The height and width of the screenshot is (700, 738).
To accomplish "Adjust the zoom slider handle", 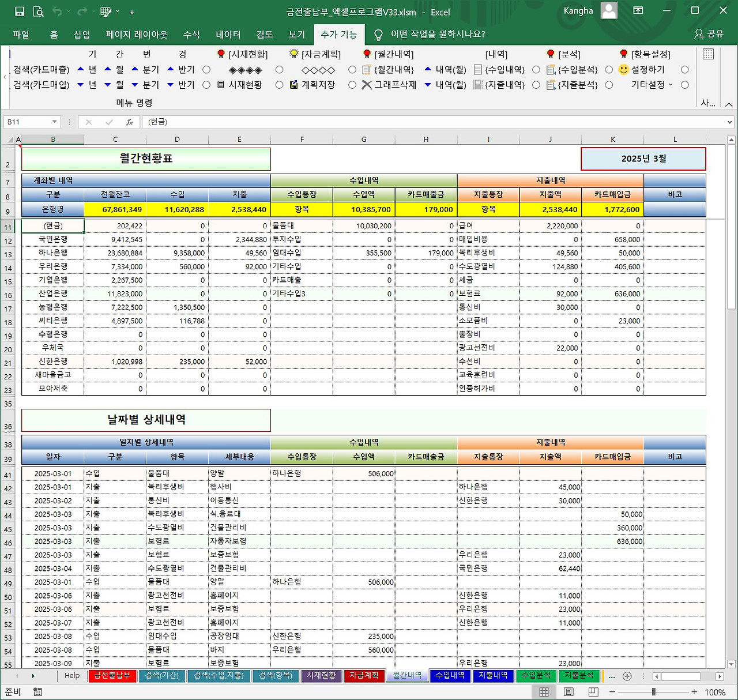I will click(653, 692).
